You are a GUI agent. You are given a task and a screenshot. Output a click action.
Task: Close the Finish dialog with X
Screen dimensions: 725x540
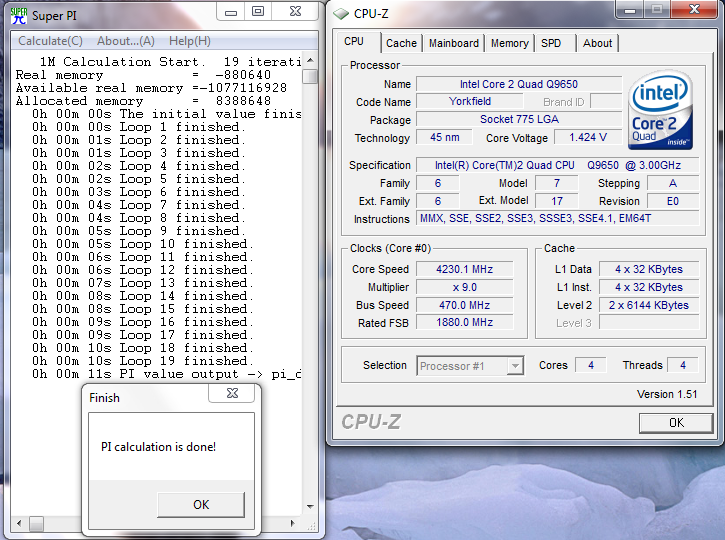(232, 393)
